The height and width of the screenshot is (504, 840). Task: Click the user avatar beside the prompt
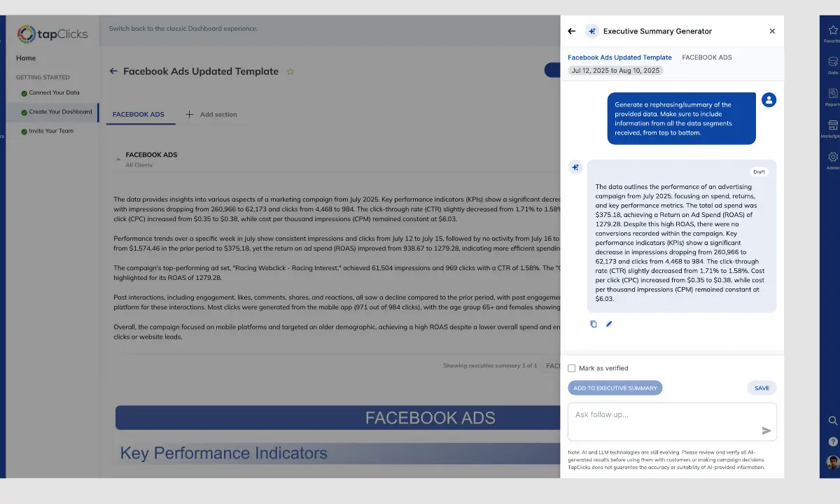pos(769,100)
